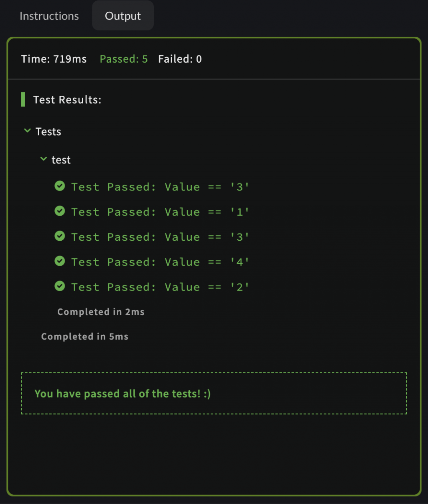
Task: Select the 'Test Passed: Value == '4'' line
Action: pos(160,262)
